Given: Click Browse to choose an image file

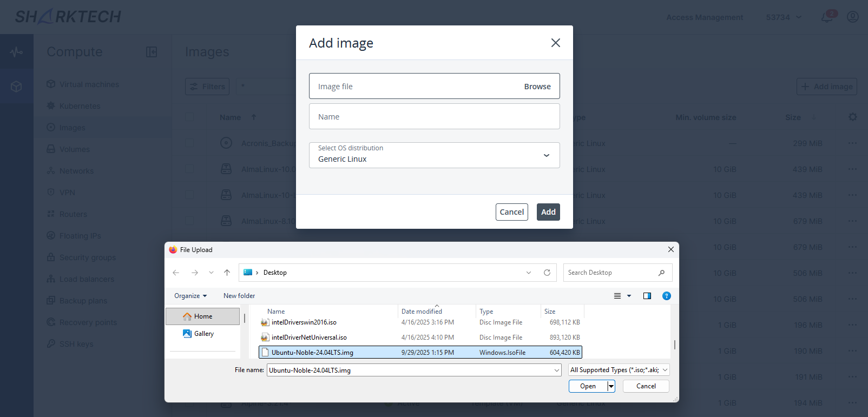Looking at the screenshot, I should point(537,87).
